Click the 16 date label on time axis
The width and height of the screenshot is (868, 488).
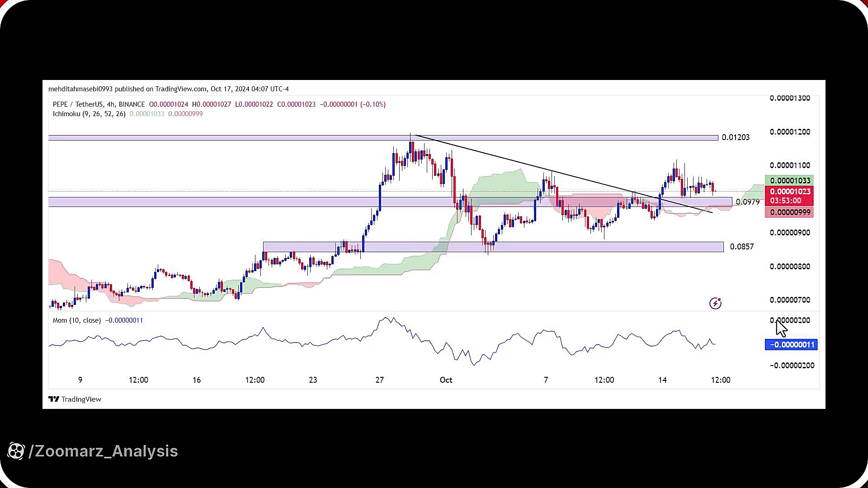click(x=197, y=380)
